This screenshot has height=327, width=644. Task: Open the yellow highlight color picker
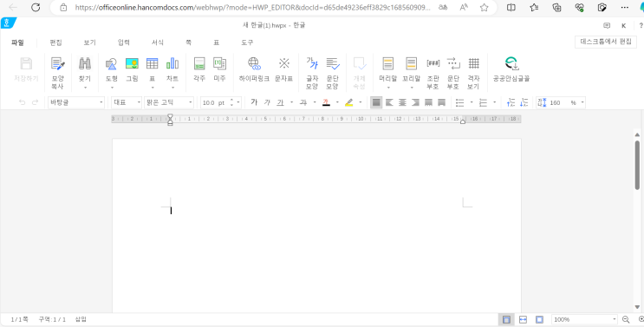361,102
